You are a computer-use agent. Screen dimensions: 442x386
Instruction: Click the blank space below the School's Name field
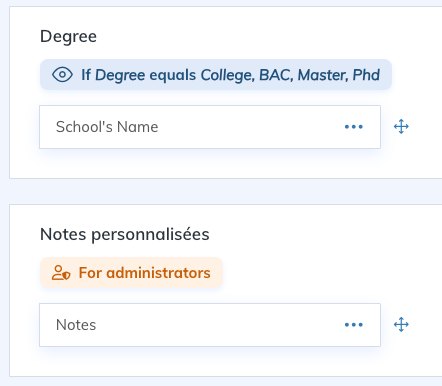(x=210, y=163)
